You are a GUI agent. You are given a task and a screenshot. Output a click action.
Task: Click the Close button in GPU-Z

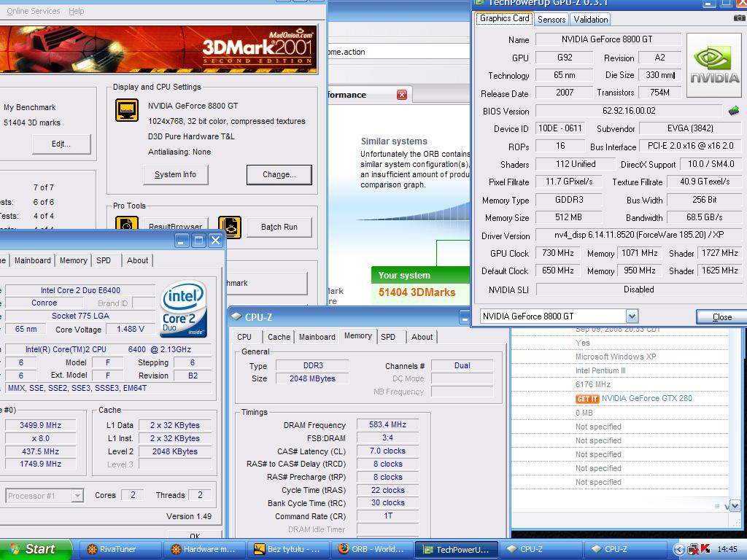coord(721,317)
